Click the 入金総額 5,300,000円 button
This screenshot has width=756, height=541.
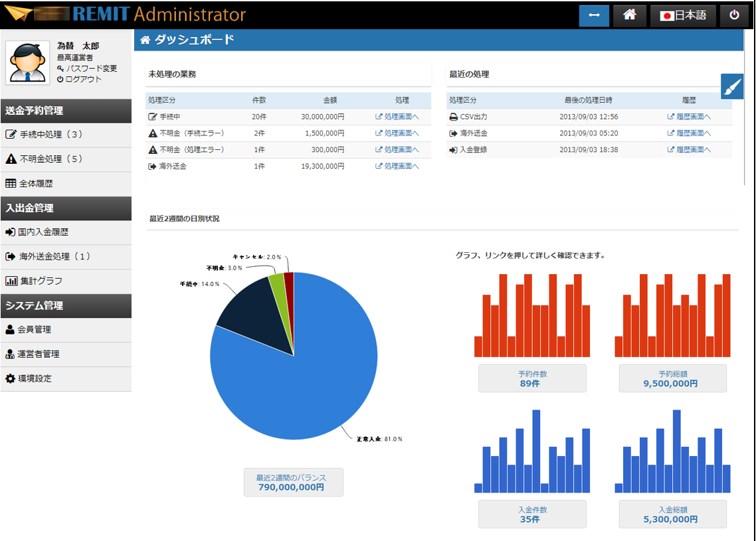coord(672,514)
